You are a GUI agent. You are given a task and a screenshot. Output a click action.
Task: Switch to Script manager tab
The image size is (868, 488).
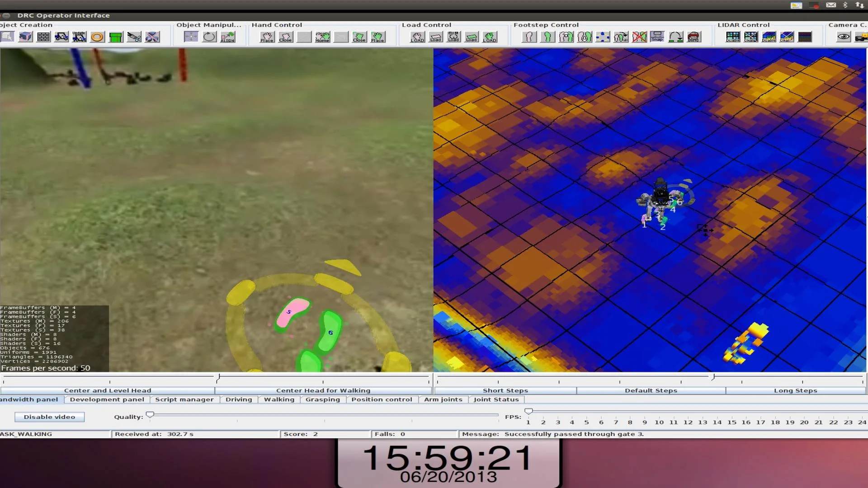click(x=184, y=399)
